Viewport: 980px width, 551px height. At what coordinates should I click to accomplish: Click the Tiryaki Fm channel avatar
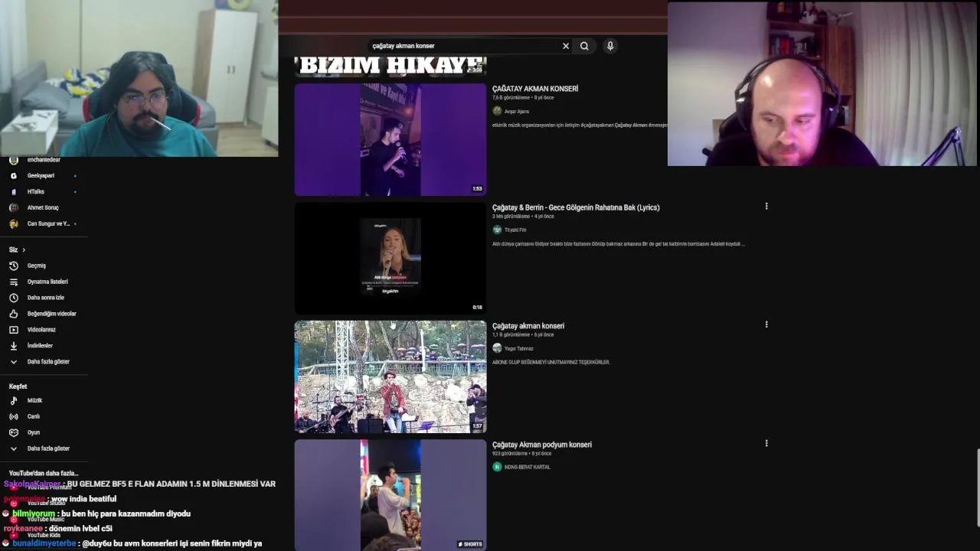[497, 230]
